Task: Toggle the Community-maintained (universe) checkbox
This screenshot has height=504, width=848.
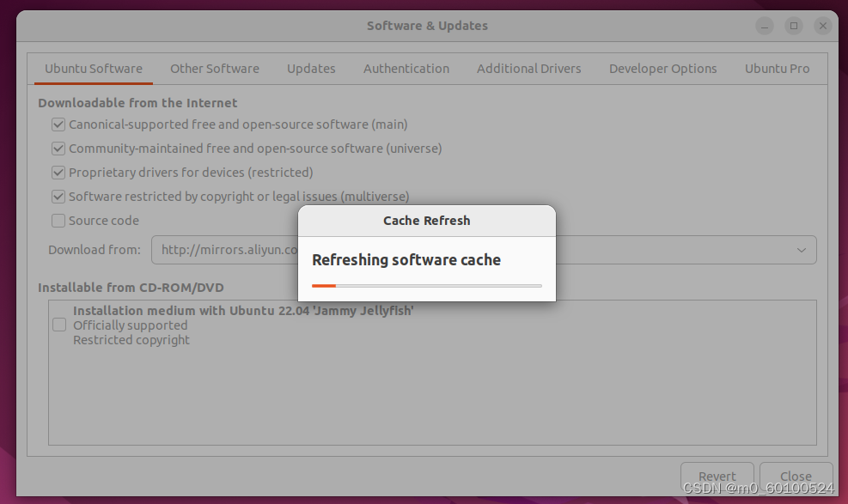Action: point(58,149)
